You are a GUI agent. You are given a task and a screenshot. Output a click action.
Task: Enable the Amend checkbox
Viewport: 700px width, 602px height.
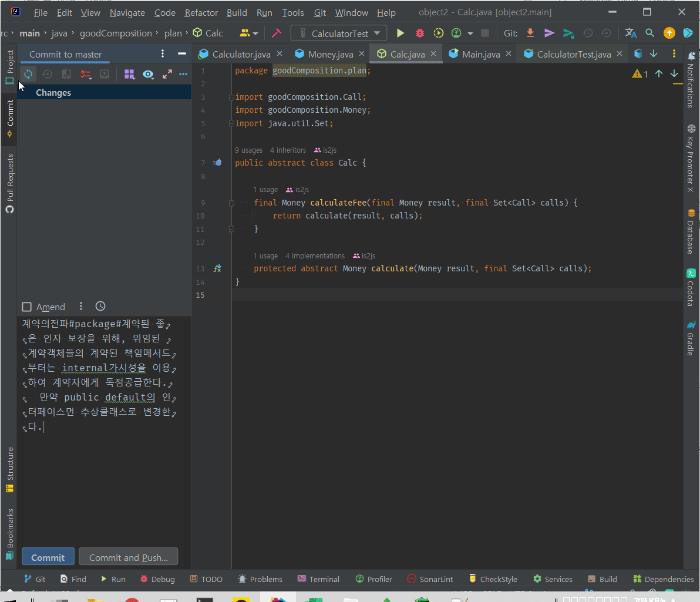26,307
